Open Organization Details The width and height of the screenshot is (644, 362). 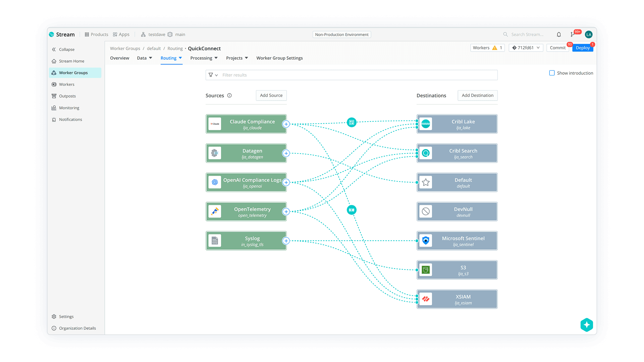tap(74, 328)
